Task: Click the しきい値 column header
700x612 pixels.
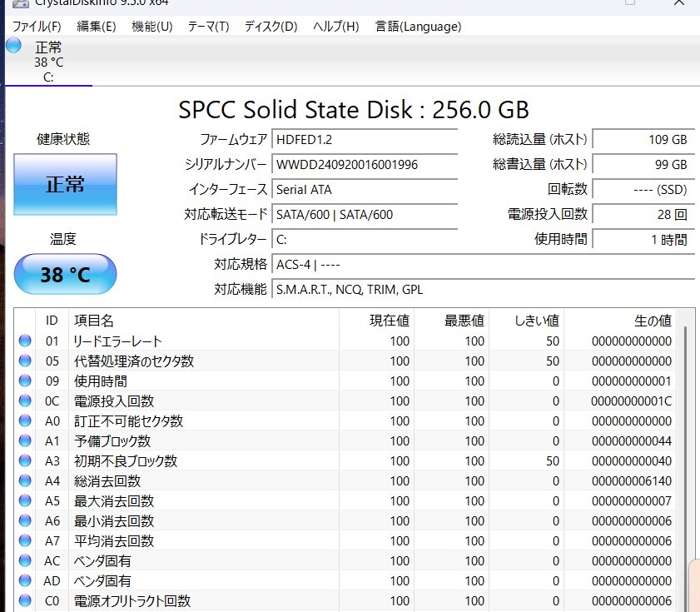Action: tap(526, 321)
